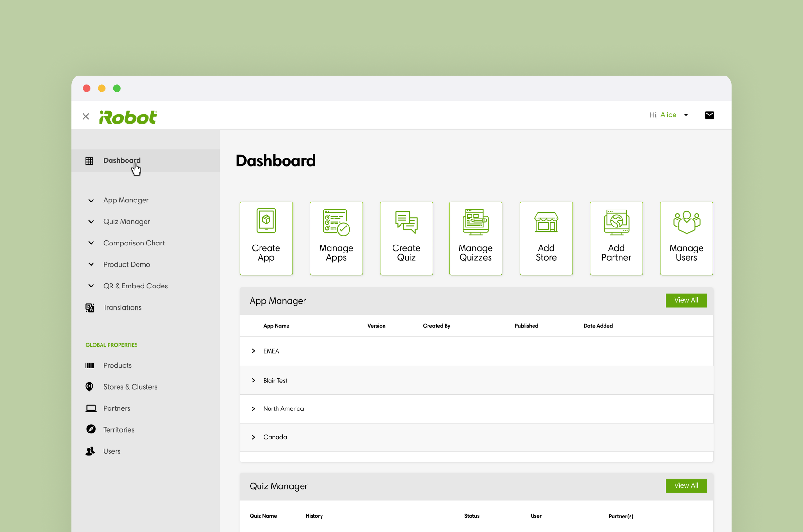Select Dashboard in the sidebar

tap(121, 160)
